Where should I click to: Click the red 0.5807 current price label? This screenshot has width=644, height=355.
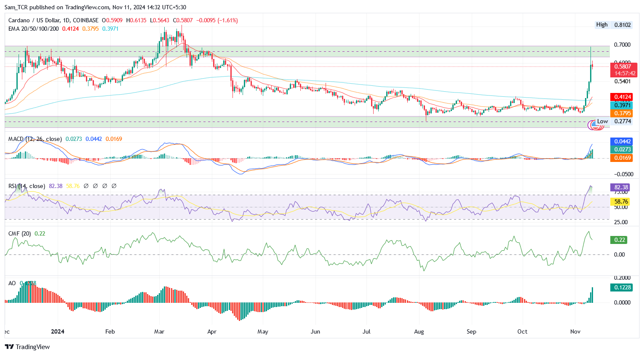[x=623, y=66]
